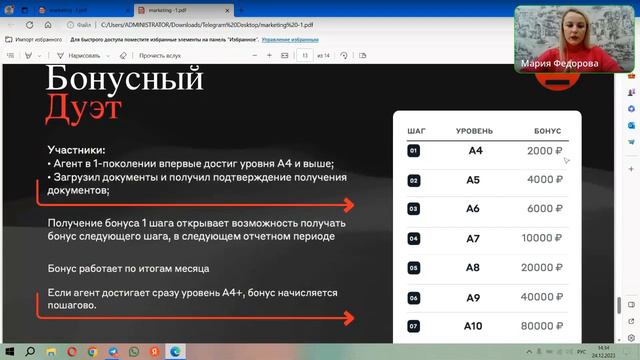The image size is (640, 360).
Task: Click the 6000 ₽ bonus value
Action: click(545, 209)
